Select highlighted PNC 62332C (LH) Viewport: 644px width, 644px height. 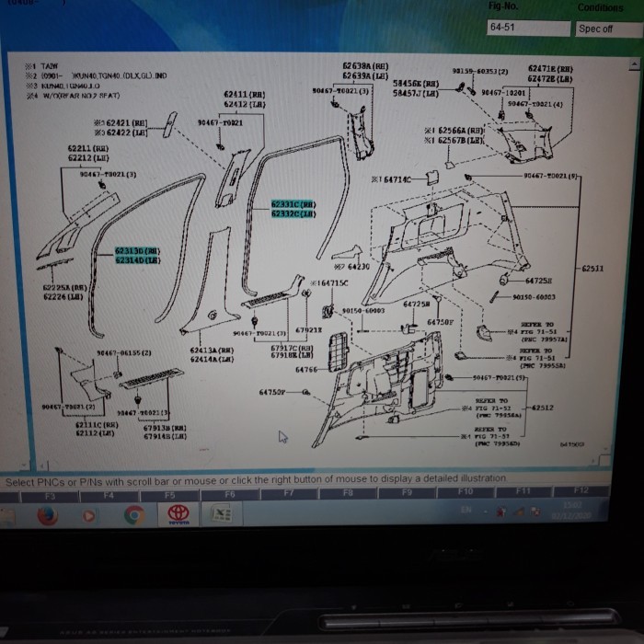[293, 213]
